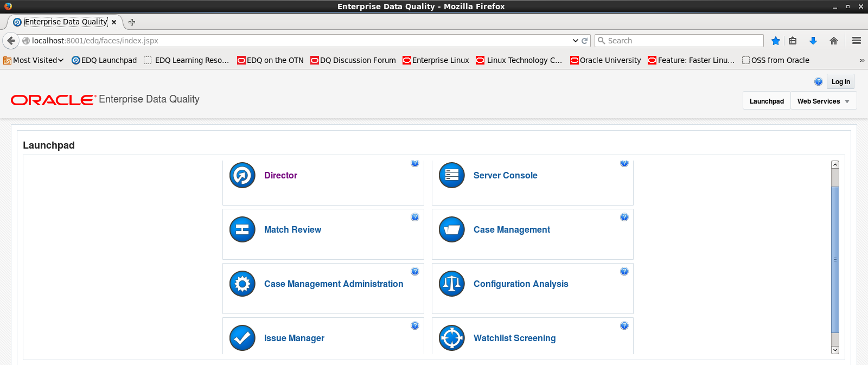Show help for the Issue Manager tile

415,326
